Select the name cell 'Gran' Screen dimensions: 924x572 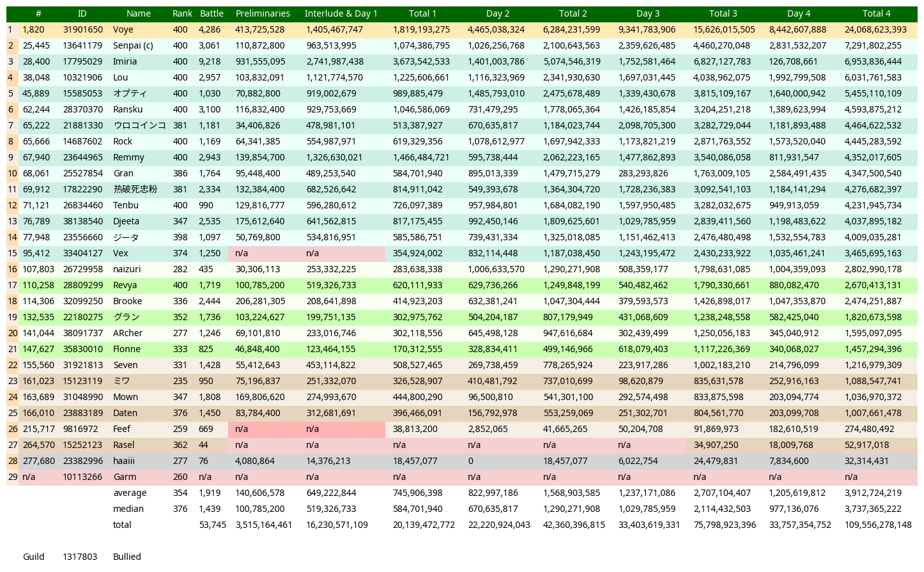123,173
